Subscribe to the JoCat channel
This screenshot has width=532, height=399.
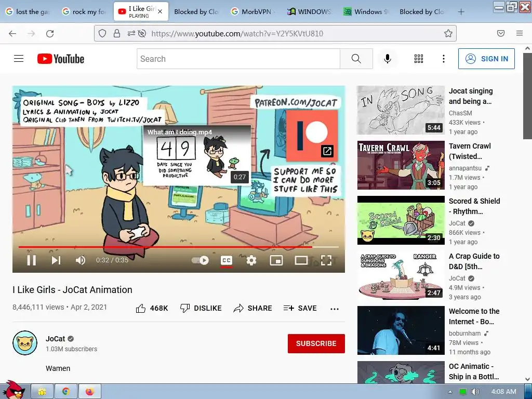[316, 343]
